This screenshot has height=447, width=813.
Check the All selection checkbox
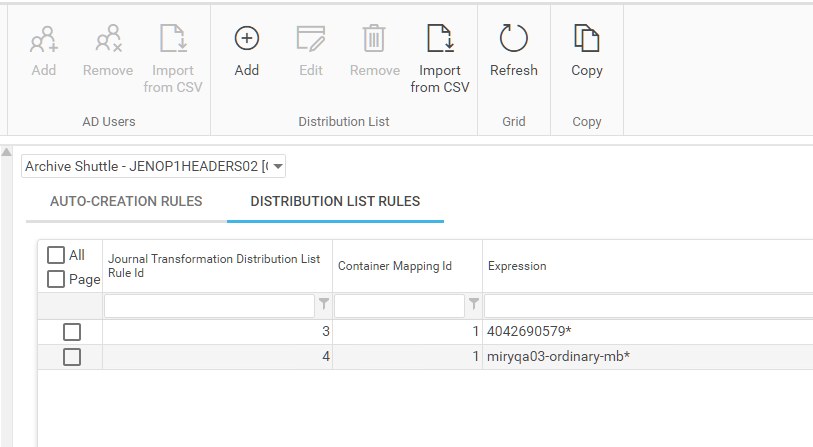coord(56,255)
